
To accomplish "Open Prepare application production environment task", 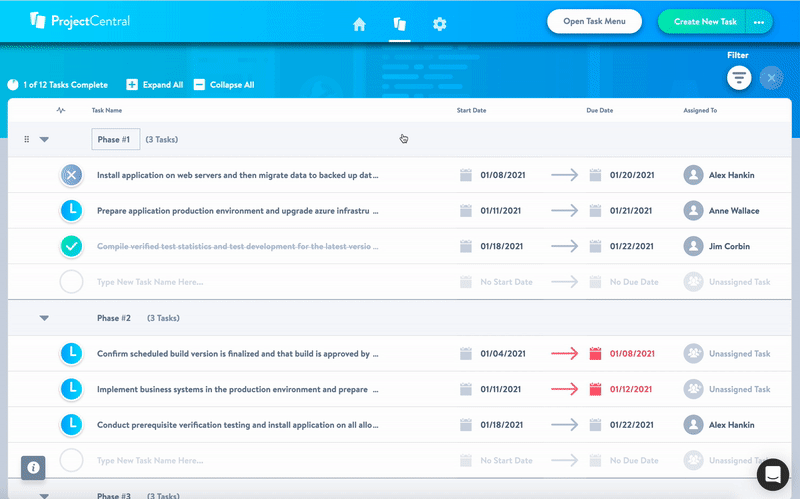I will (238, 211).
